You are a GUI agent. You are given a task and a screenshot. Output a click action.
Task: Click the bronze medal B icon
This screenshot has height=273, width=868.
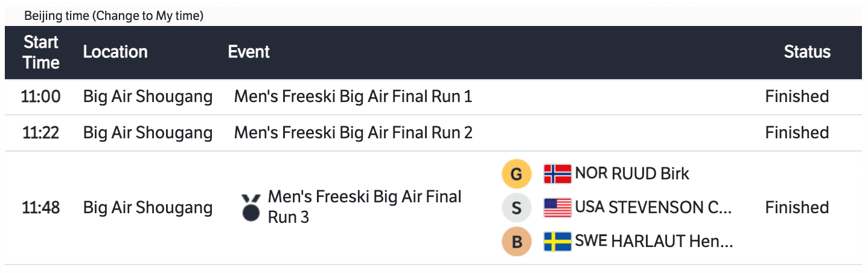pos(516,242)
